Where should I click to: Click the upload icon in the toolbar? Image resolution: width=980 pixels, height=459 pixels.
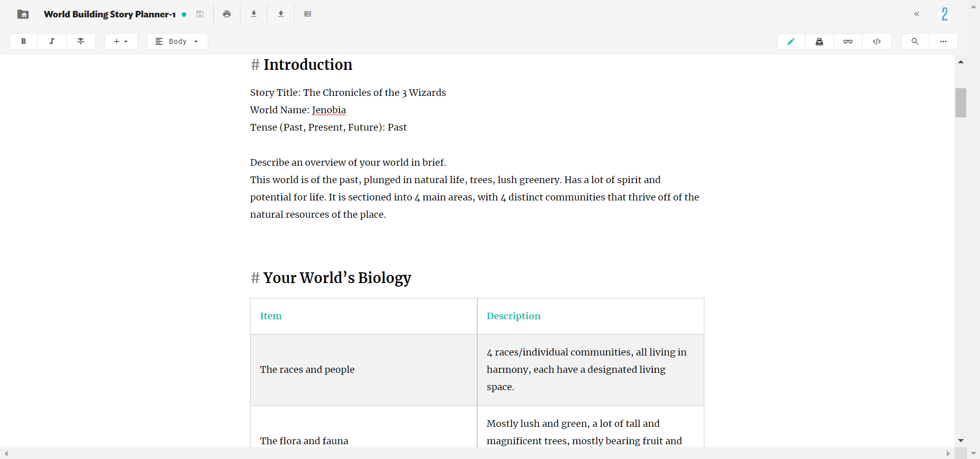(x=281, y=14)
